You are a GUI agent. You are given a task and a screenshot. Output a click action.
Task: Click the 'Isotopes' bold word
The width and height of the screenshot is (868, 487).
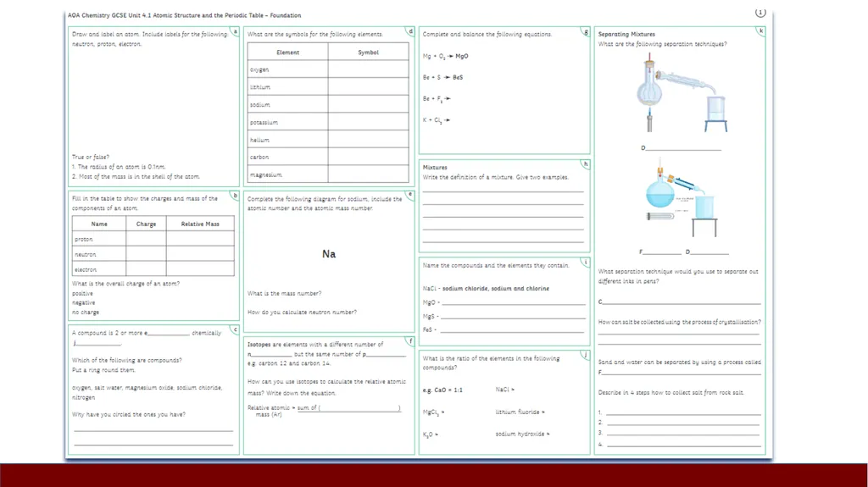pyautogui.click(x=259, y=344)
